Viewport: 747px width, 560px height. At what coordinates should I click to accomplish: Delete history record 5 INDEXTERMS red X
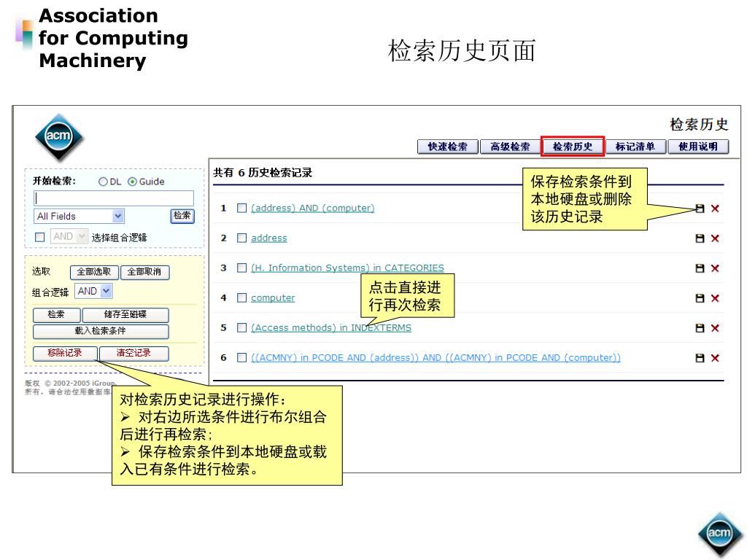[715, 327]
